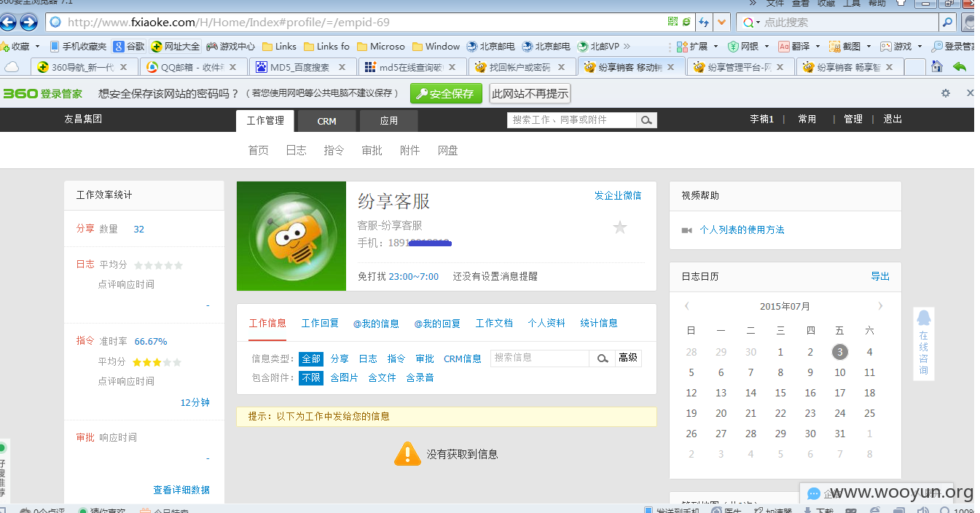Open the 游戏中心 bookmark
This screenshot has height=513, width=980.
point(230,46)
